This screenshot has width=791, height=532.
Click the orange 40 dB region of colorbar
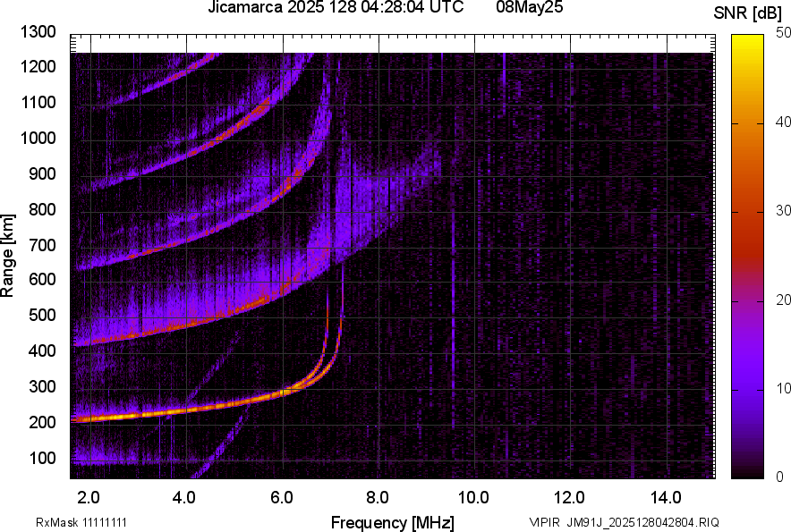tap(748, 123)
